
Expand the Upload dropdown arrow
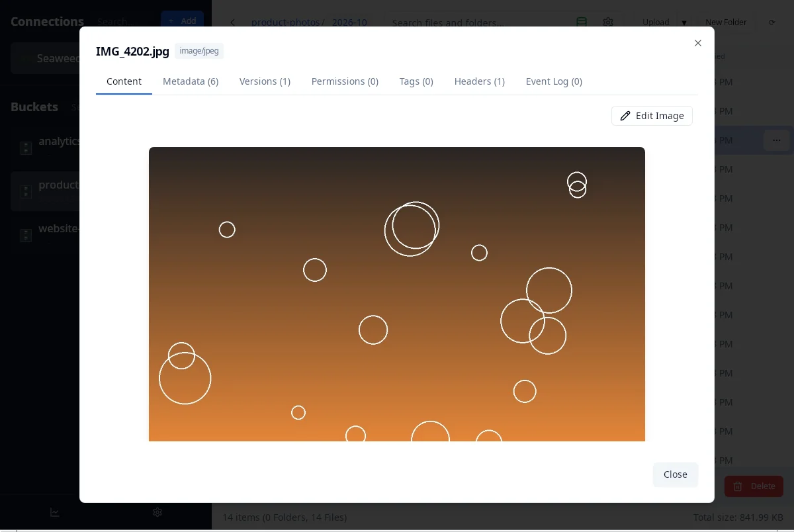(684, 22)
